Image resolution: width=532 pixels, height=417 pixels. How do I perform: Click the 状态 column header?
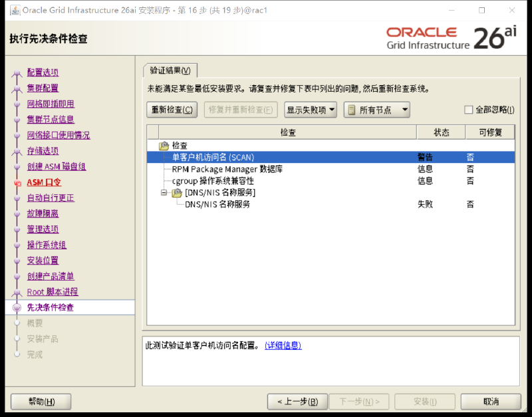pyautogui.click(x=441, y=132)
